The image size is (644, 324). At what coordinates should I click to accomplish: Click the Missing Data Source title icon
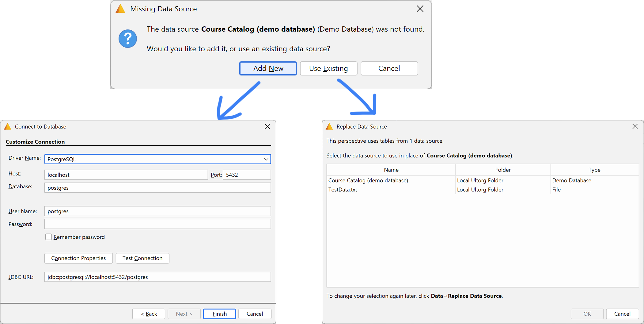[120, 9]
